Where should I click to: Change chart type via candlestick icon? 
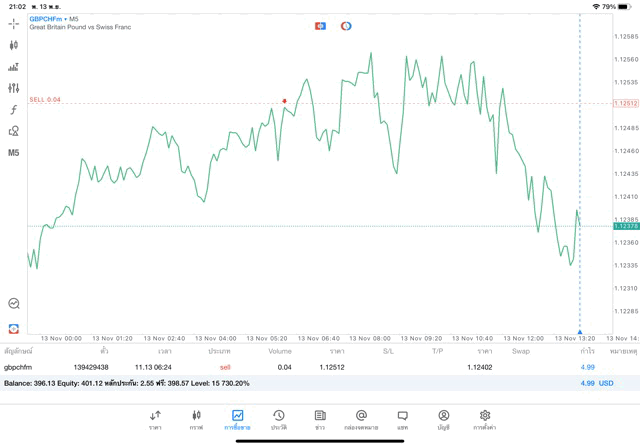pyautogui.click(x=14, y=45)
